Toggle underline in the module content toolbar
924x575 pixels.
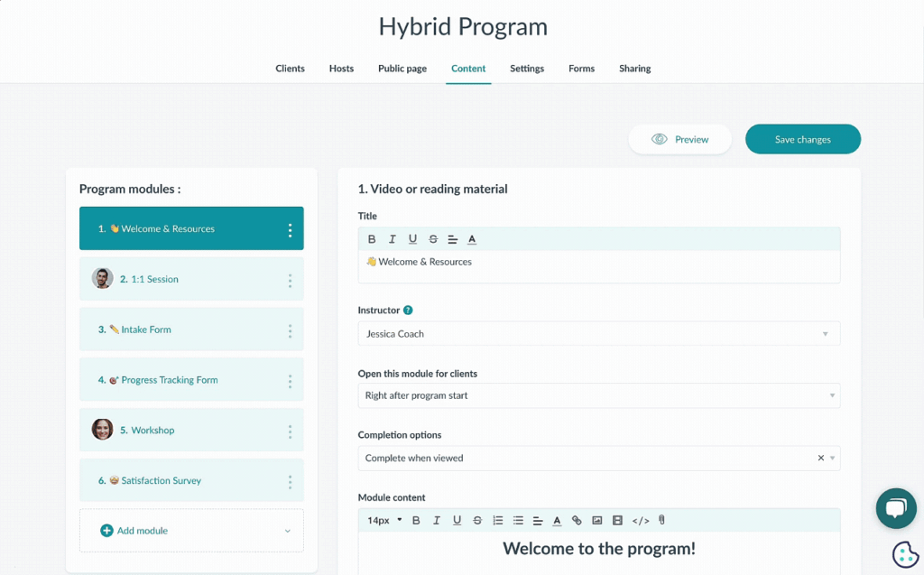(457, 521)
